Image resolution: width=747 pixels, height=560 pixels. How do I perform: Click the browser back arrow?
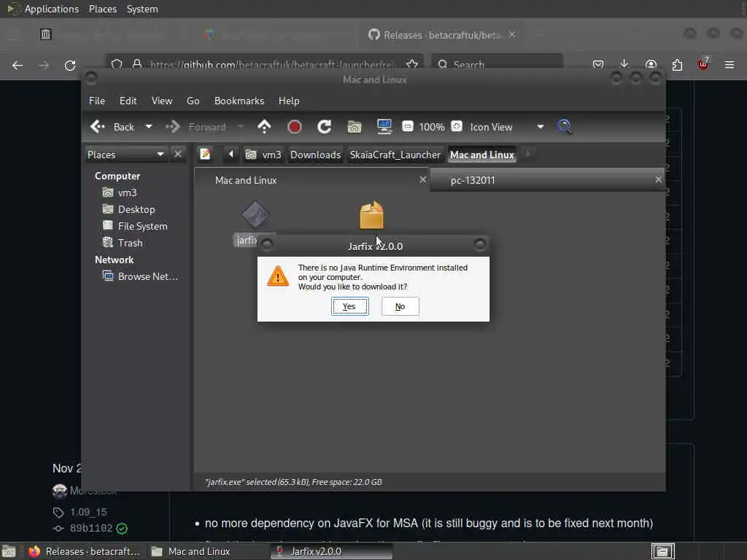(x=18, y=65)
